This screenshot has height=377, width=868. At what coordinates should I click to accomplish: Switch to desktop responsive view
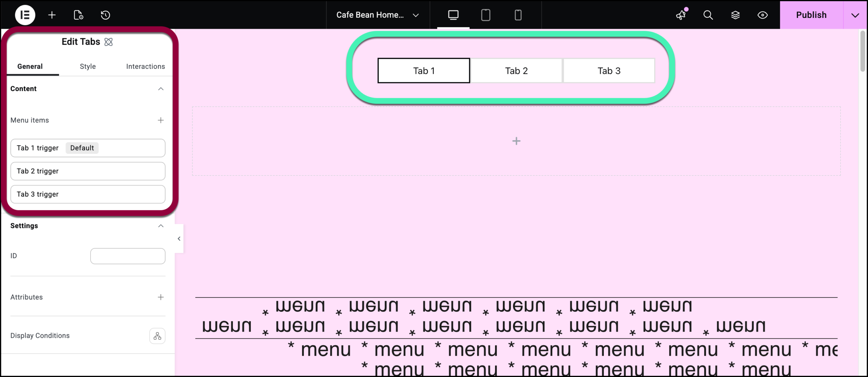pos(453,15)
